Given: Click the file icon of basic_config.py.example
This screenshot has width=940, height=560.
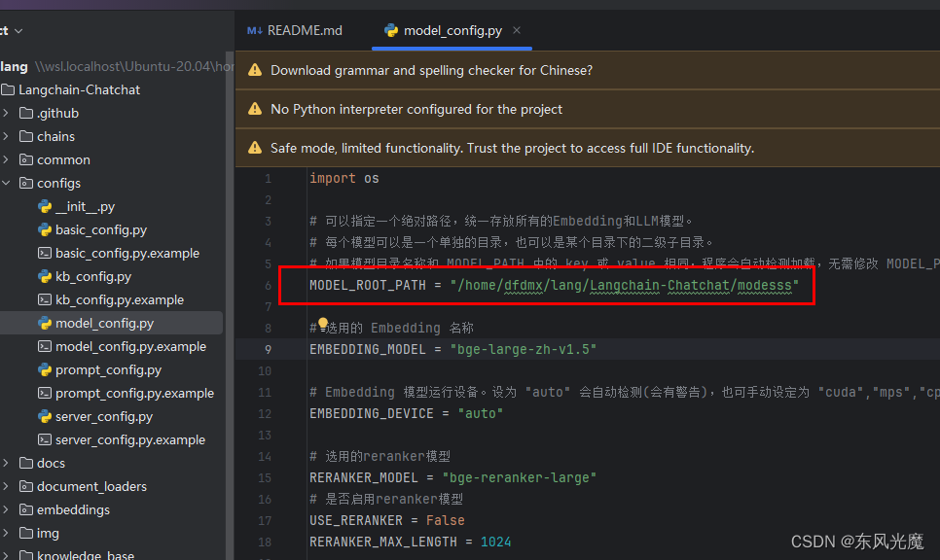Looking at the screenshot, I should pyautogui.click(x=45, y=253).
